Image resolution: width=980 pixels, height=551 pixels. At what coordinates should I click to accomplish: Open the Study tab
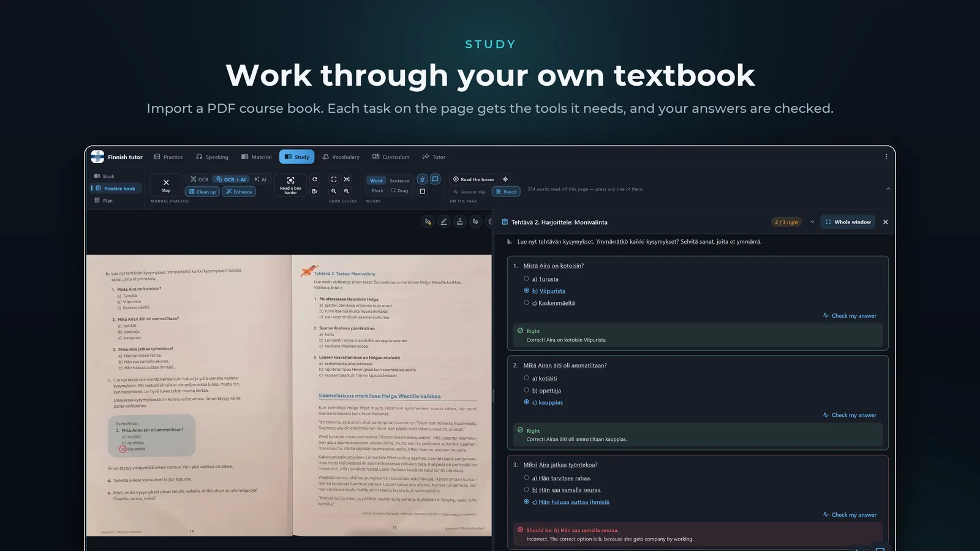pos(296,157)
